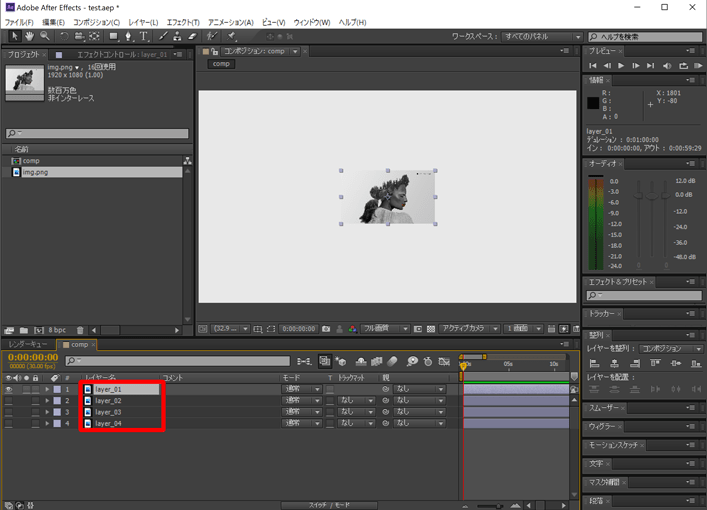Expand layer_04 properties triangle
Image resolution: width=707 pixels, height=510 pixels.
tap(47, 423)
